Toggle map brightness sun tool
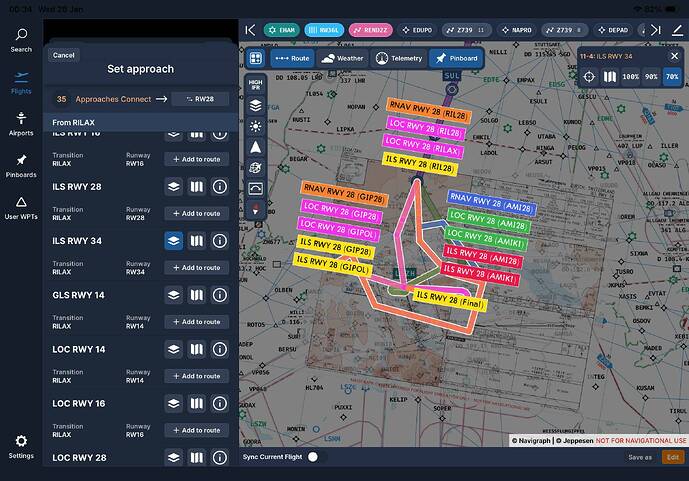This screenshot has height=481, width=689. [255, 127]
